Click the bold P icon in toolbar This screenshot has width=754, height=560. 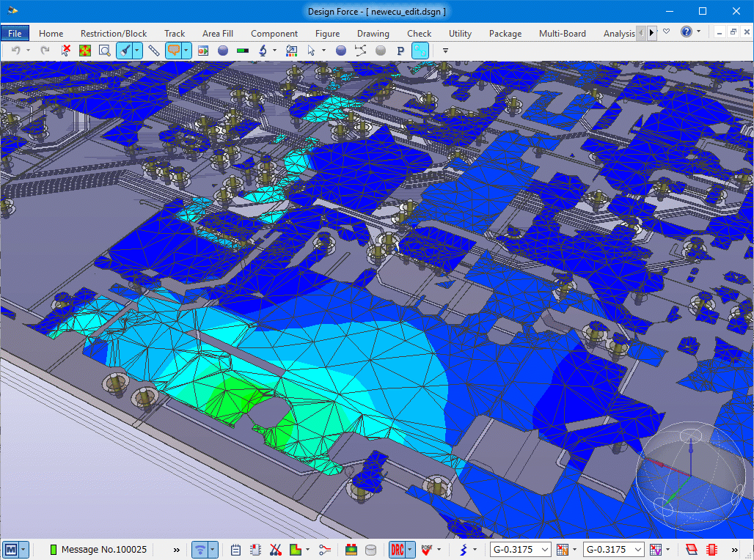(400, 51)
